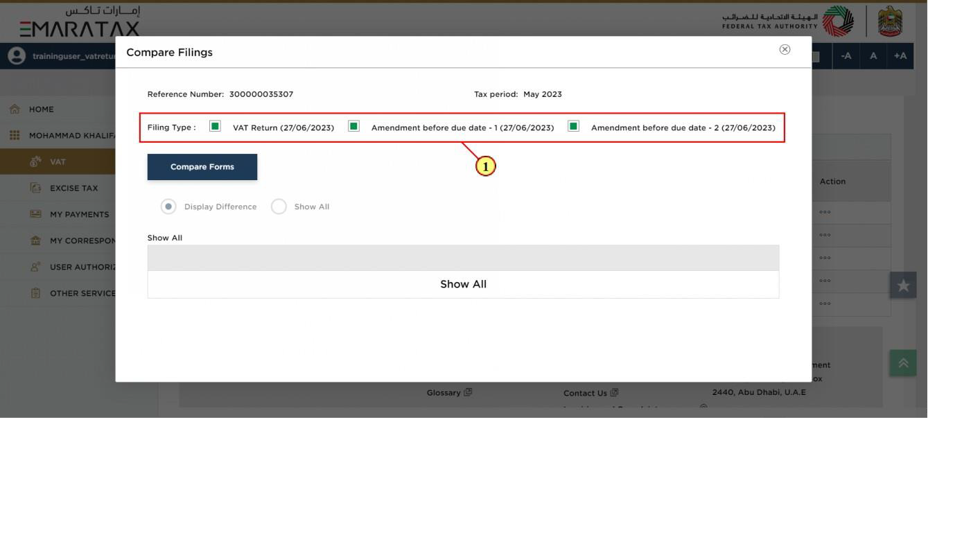
Task: Open VAT section in sidebar
Action: pyautogui.click(x=58, y=161)
